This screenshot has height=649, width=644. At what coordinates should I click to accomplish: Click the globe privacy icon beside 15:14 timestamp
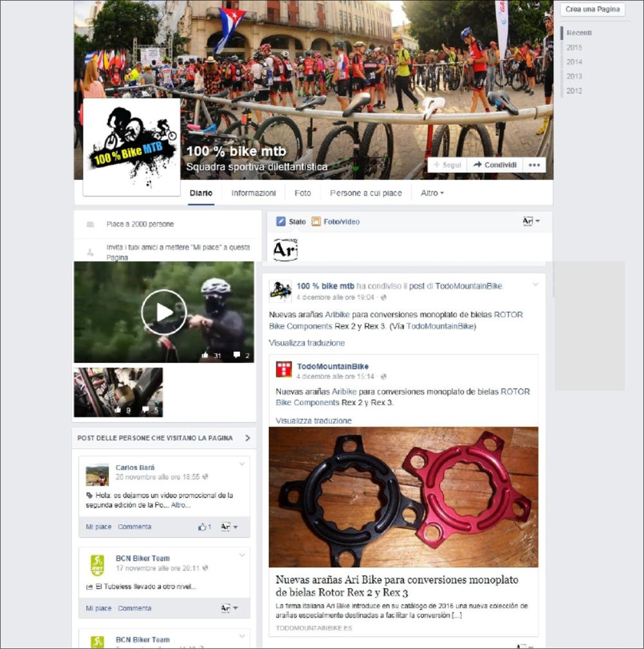coord(383,376)
